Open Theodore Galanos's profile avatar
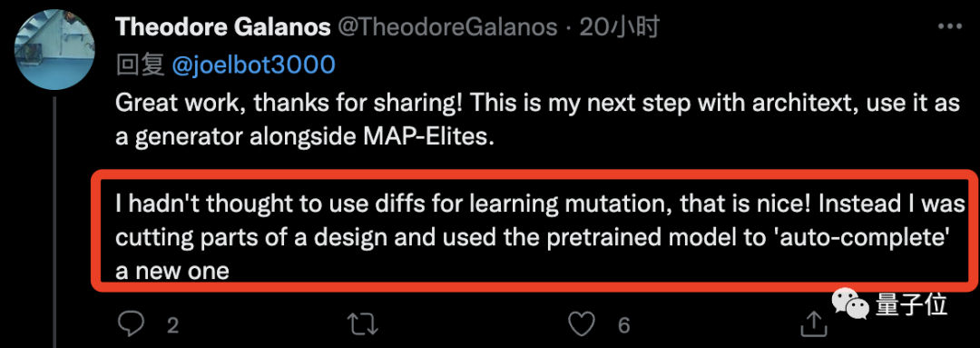The width and height of the screenshot is (980, 348). [x=55, y=50]
